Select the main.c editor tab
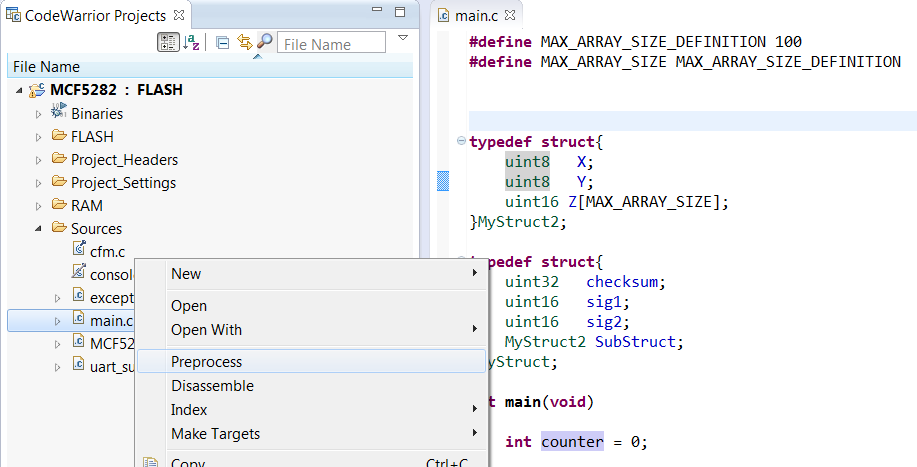This screenshot has height=467, width=917. click(x=477, y=15)
